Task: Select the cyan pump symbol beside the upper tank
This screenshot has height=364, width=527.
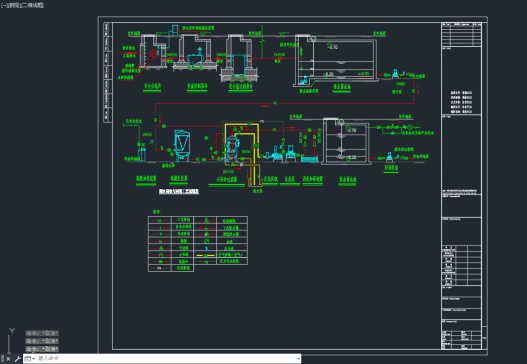Action: [395, 74]
